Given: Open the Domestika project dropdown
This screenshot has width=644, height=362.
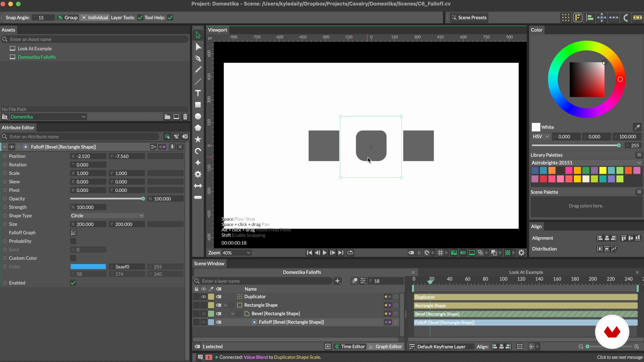Looking at the screenshot, I should point(48,117).
